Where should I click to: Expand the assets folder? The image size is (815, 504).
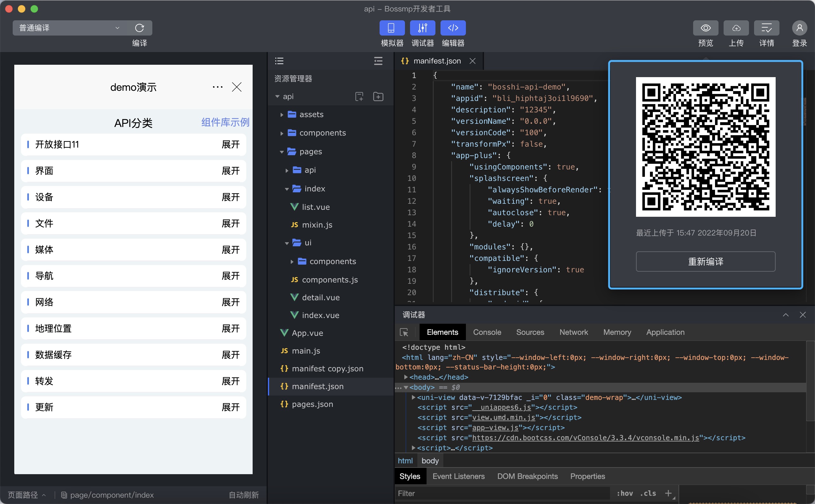[x=282, y=115]
